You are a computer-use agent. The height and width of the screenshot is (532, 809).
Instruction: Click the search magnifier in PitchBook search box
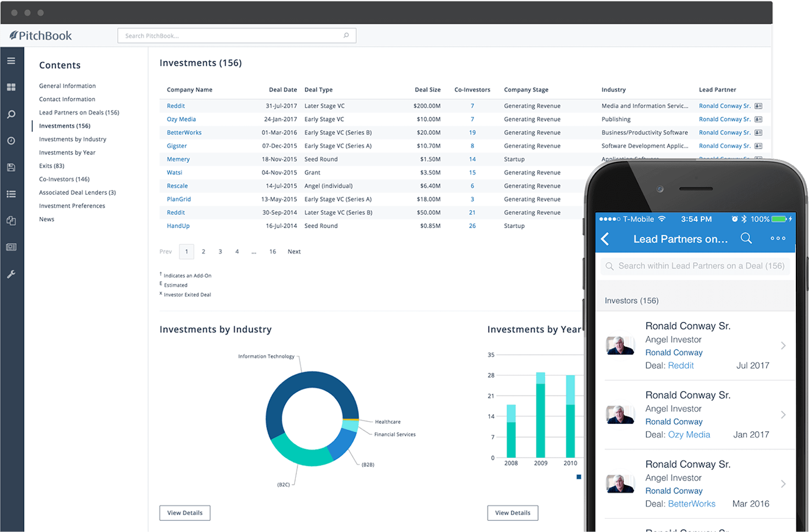click(346, 35)
